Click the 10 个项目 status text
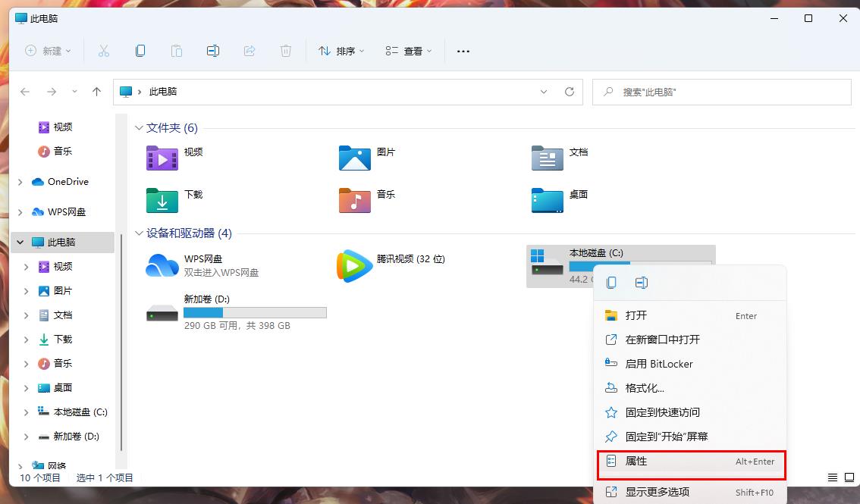This screenshot has height=504, width=860. coord(40,477)
